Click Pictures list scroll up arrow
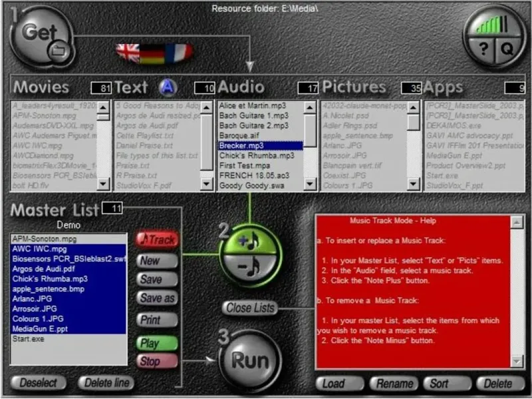532x399 pixels. (413, 108)
